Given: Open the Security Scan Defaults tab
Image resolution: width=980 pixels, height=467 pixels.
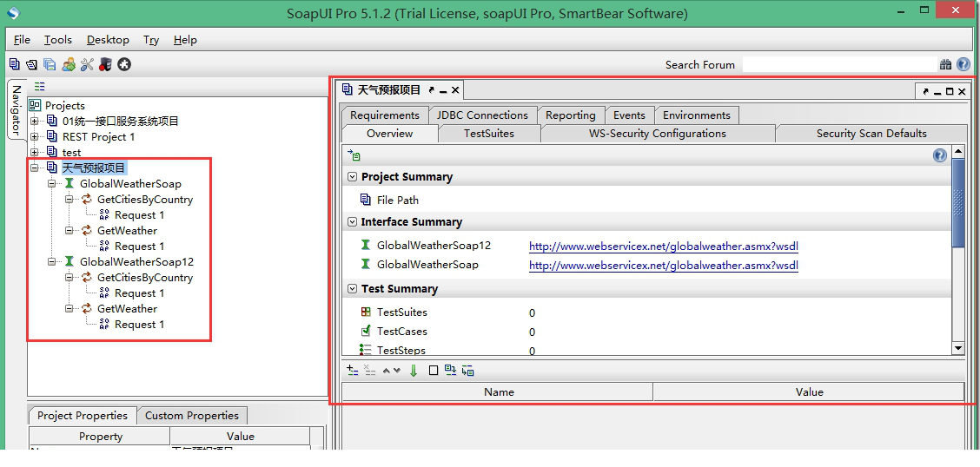Looking at the screenshot, I should pyautogui.click(x=871, y=134).
